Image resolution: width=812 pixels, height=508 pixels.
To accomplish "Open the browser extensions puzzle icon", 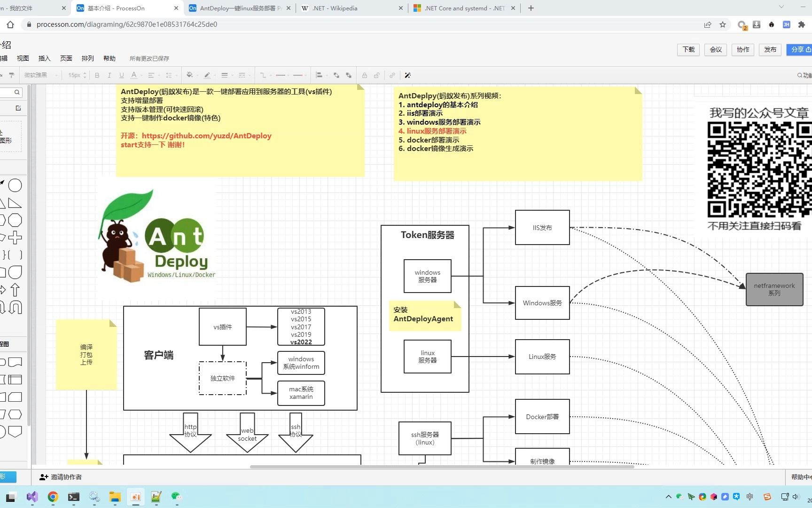I will click(802, 24).
